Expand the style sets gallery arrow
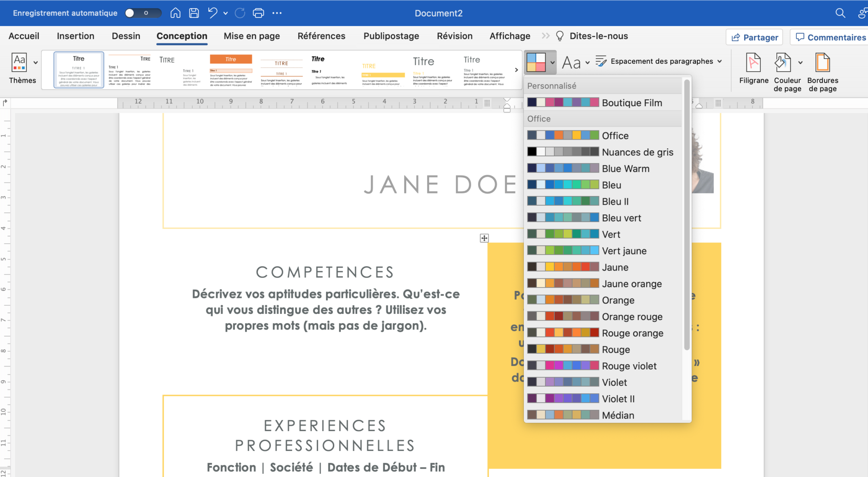Screen dimensions: 868x477 coord(516,70)
